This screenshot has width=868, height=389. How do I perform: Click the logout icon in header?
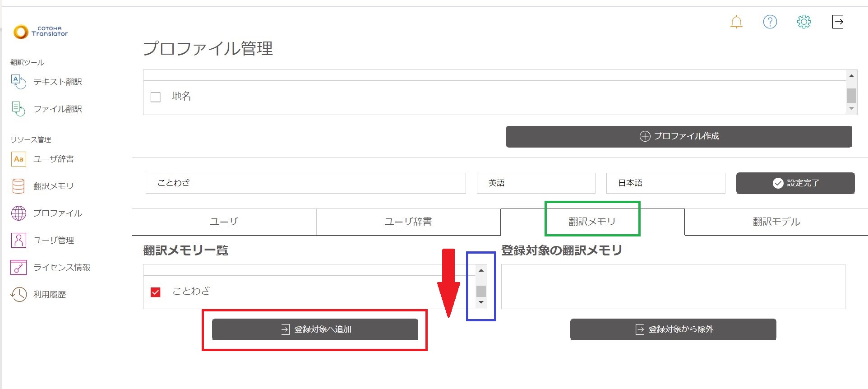[838, 22]
